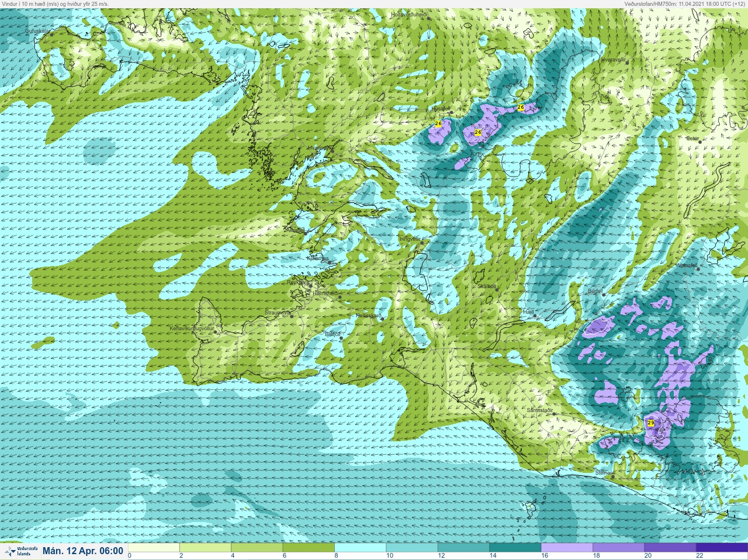Click the Steinar station label

click(x=602, y=472)
